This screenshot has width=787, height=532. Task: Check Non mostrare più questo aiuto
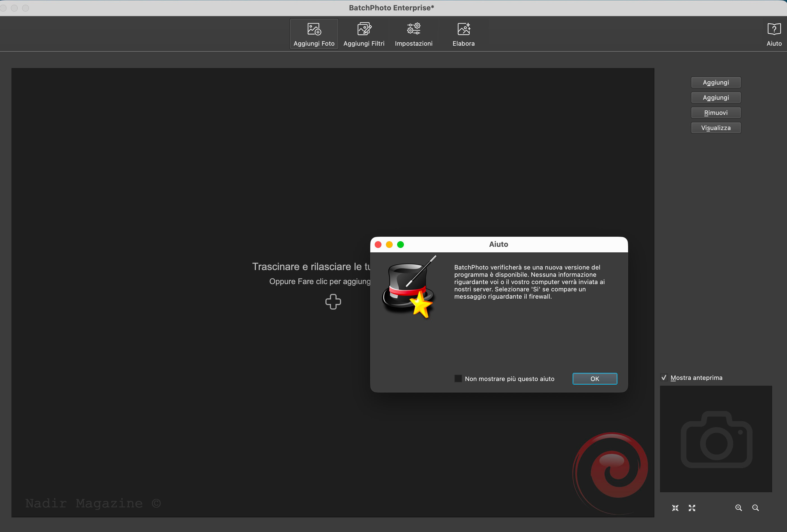pos(458,378)
